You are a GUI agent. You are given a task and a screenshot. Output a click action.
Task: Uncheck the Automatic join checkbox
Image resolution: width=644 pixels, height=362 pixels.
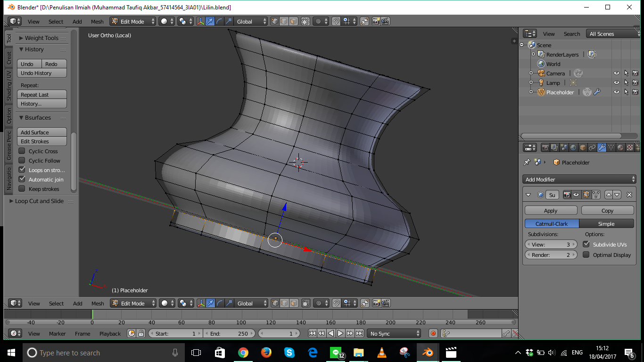pyautogui.click(x=22, y=179)
